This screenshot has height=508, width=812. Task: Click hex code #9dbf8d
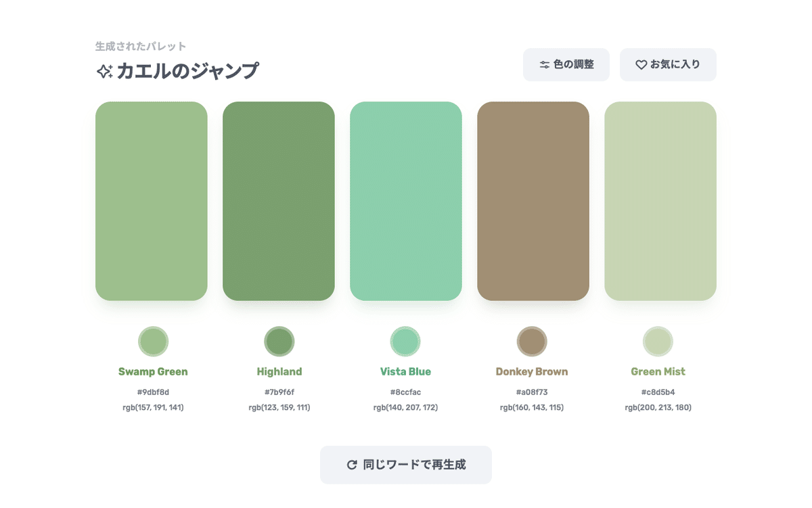coord(153,392)
